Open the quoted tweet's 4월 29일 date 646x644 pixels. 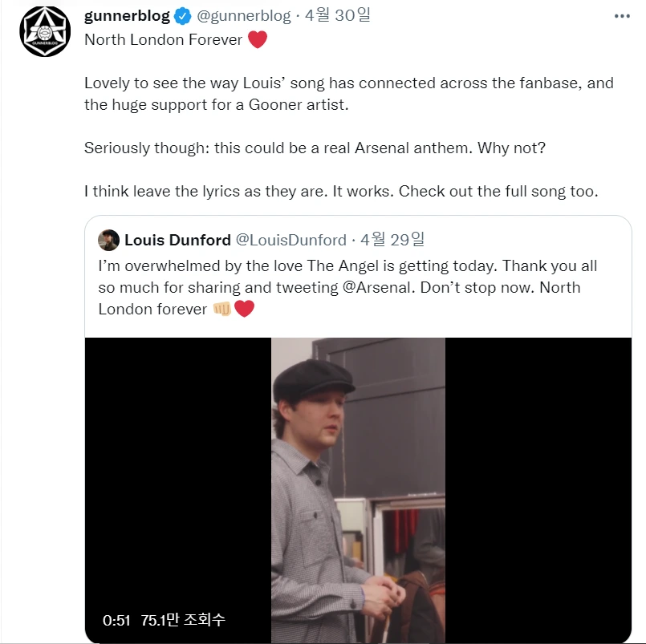click(392, 239)
